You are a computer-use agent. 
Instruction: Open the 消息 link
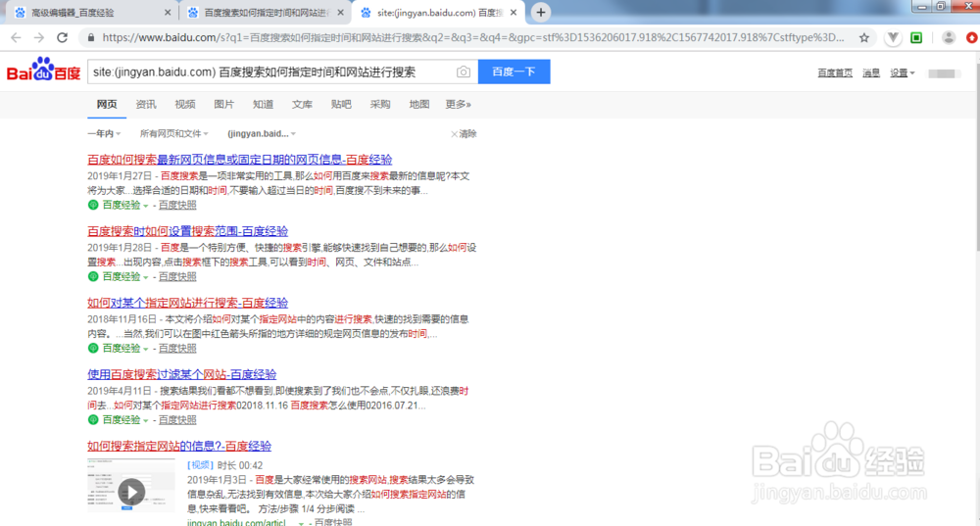[871, 73]
